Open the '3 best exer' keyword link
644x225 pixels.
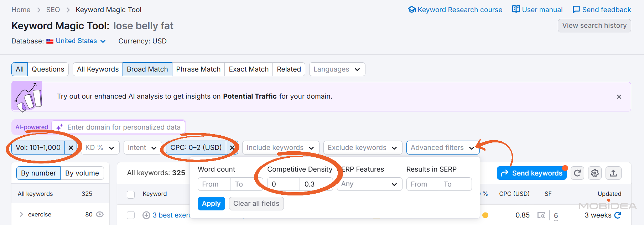point(171,215)
